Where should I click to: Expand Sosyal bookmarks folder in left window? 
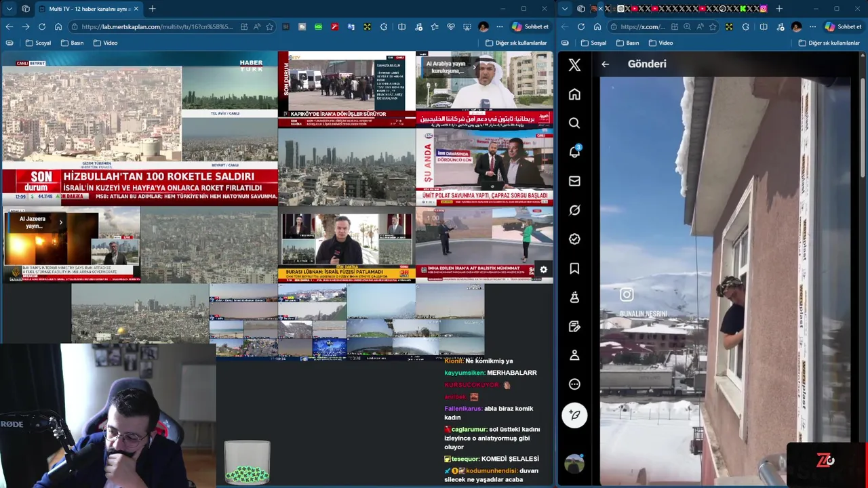pos(39,43)
